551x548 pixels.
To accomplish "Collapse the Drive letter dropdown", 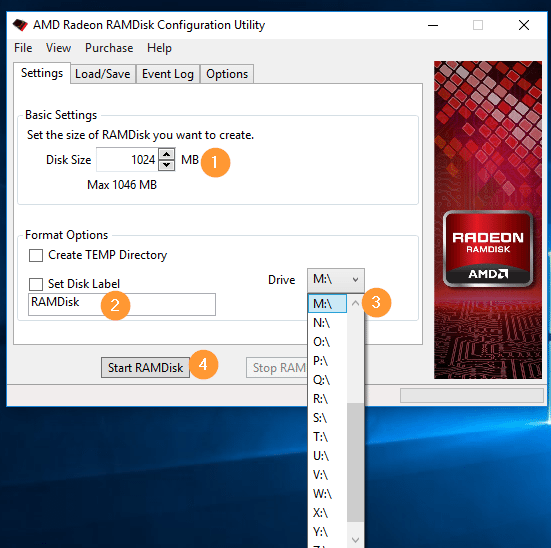I will pyautogui.click(x=336, y=280).
